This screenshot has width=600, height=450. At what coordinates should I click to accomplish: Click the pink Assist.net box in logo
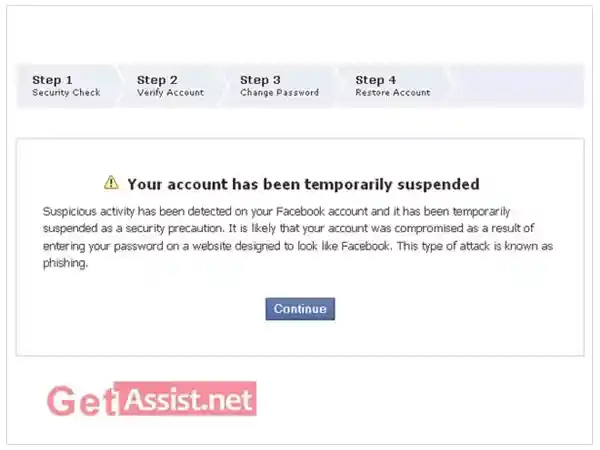tap(185, 398)
